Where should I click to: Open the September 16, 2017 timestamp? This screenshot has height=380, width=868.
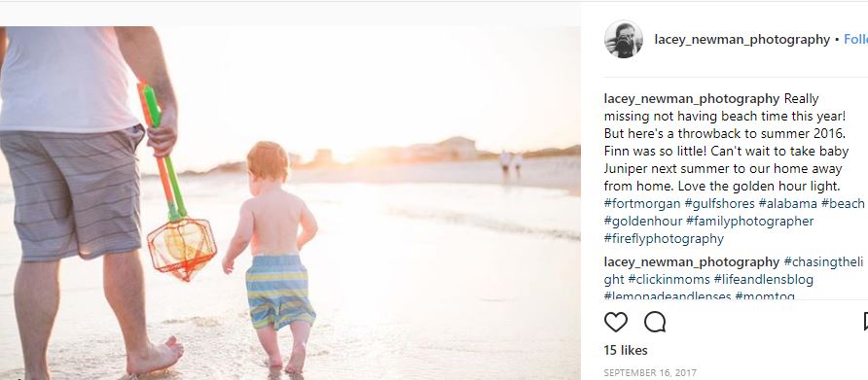[x=650, y=373]
